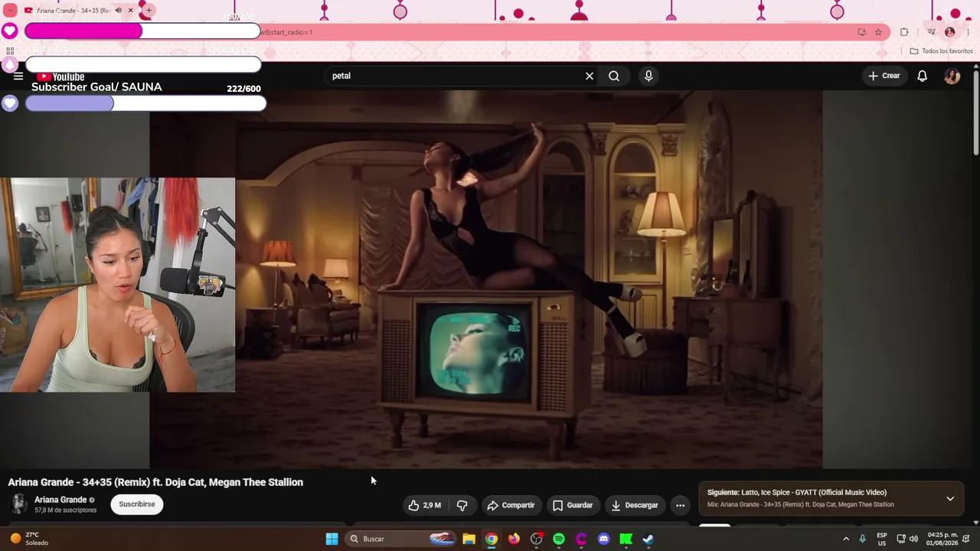
Task: Click the magnifier search button
Action: [614, 76]
